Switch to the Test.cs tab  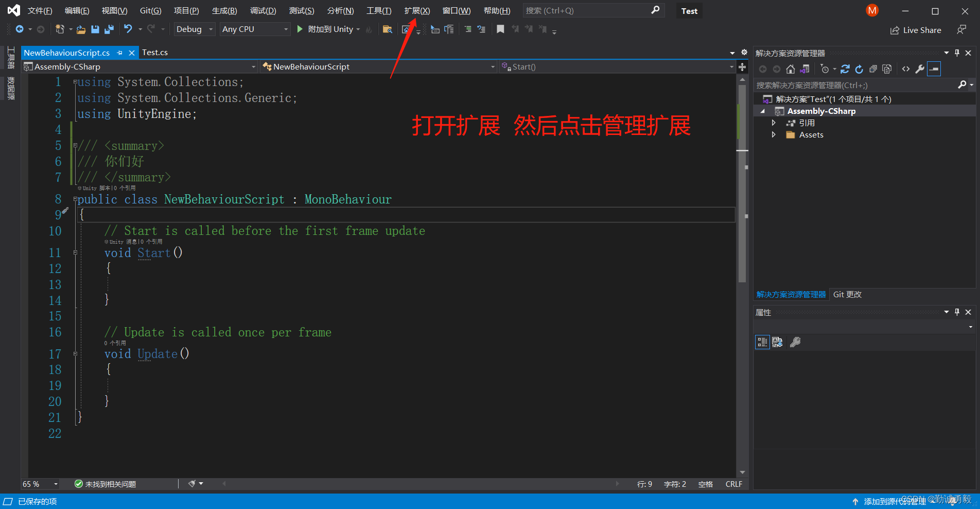(x=155, y=52)
